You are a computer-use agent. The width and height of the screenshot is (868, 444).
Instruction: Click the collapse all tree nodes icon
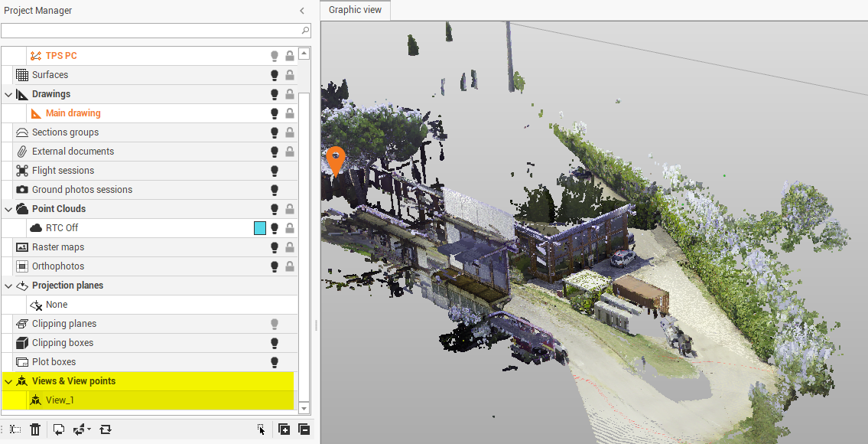(x=304, y=429)
